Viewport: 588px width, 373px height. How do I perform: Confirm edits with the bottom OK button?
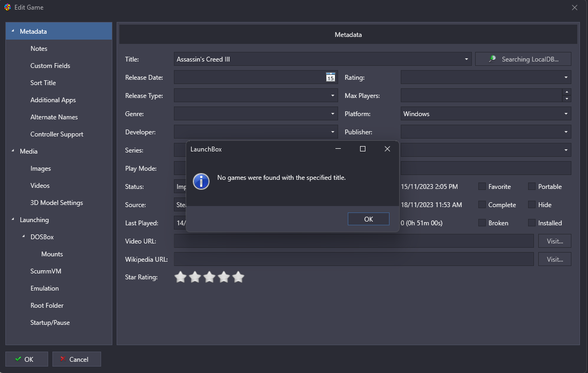pyautogui.click(x=27, y=359)
